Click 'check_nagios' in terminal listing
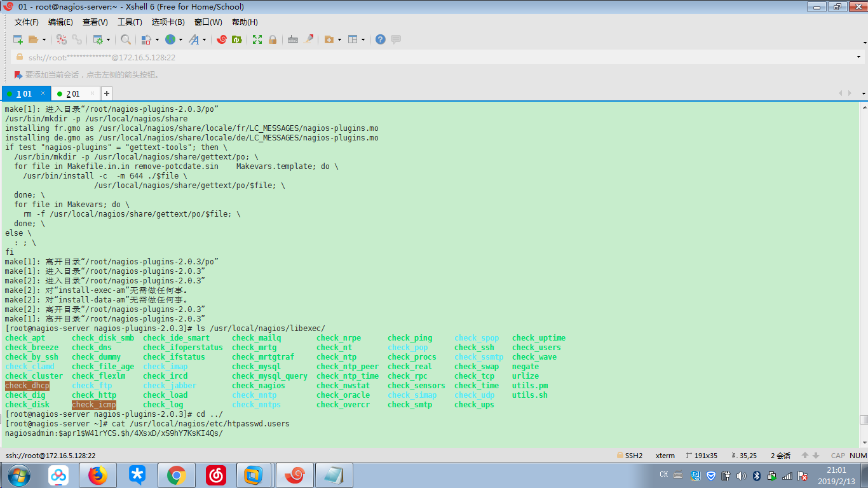868x488 pixels. (259, 386)
